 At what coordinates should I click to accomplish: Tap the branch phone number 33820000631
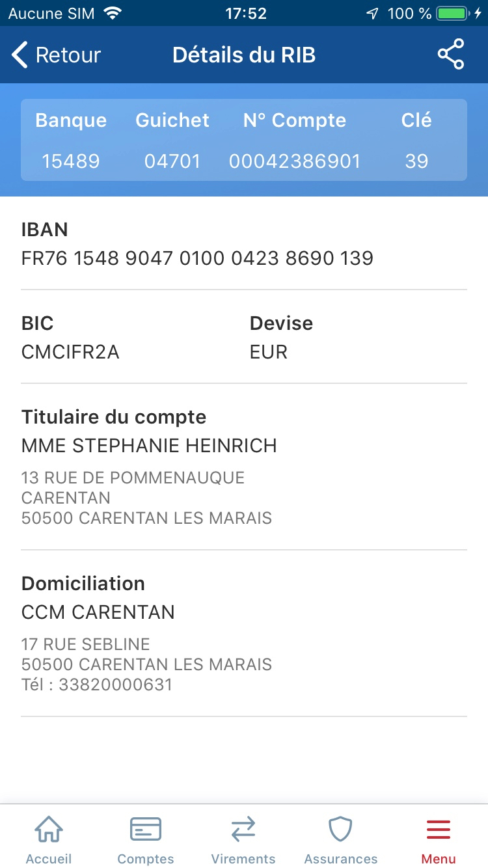click(115, 685)
